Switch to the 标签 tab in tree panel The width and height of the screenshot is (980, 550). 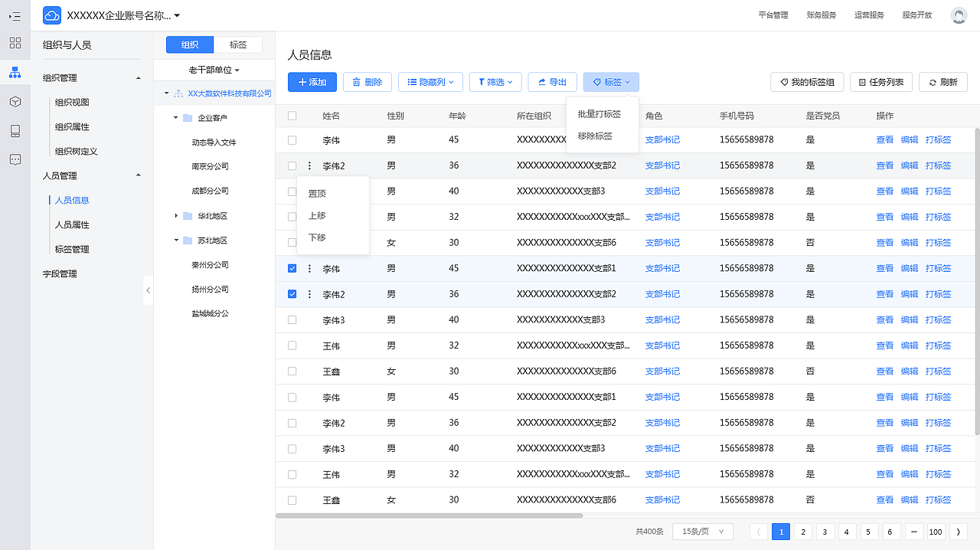tap(238, 44)
